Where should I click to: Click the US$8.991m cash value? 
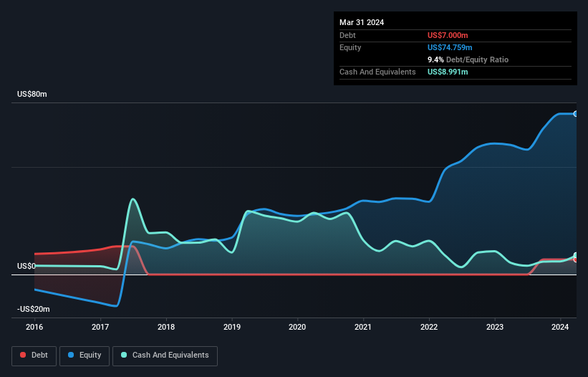[x=448, y=72]
